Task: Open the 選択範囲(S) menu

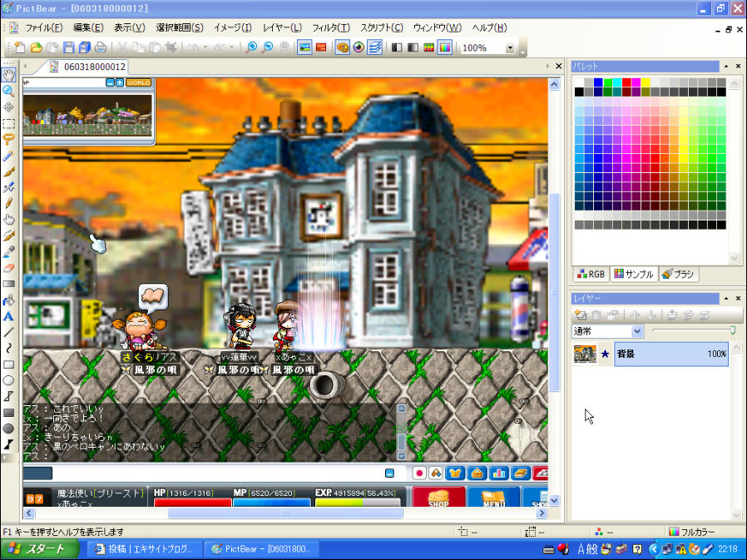Action: [x=180, y=27]
